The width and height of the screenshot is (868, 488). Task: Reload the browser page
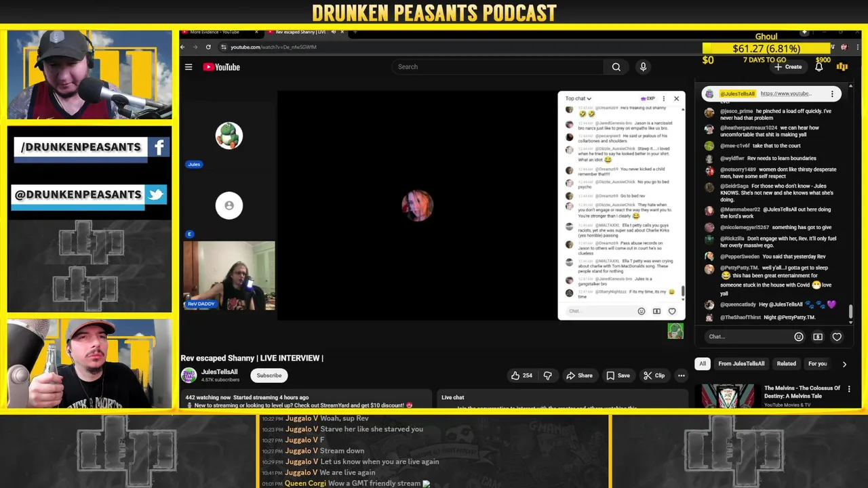point(208,47)
